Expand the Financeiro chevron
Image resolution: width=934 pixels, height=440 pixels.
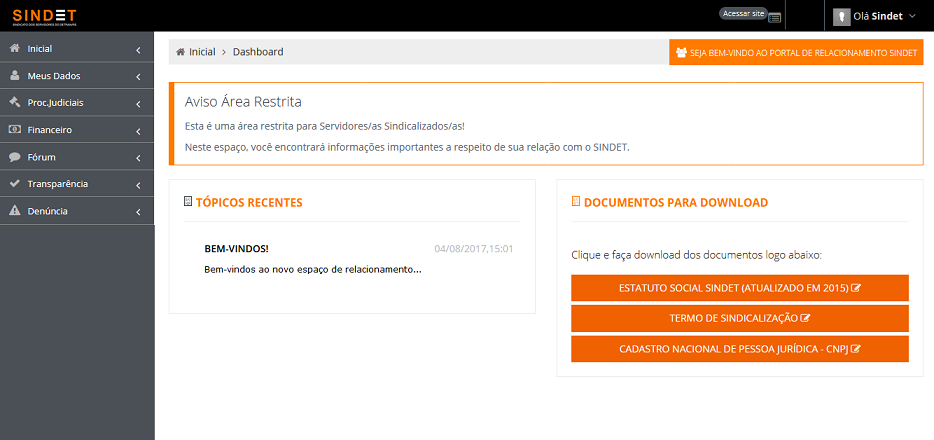(x=138, y=131)
